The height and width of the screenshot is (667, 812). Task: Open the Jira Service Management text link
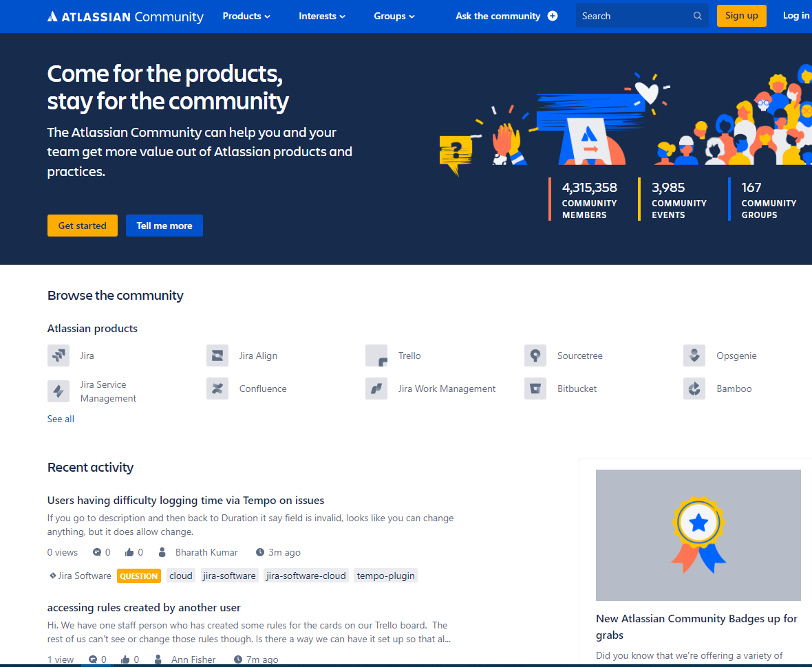point(108,391)
